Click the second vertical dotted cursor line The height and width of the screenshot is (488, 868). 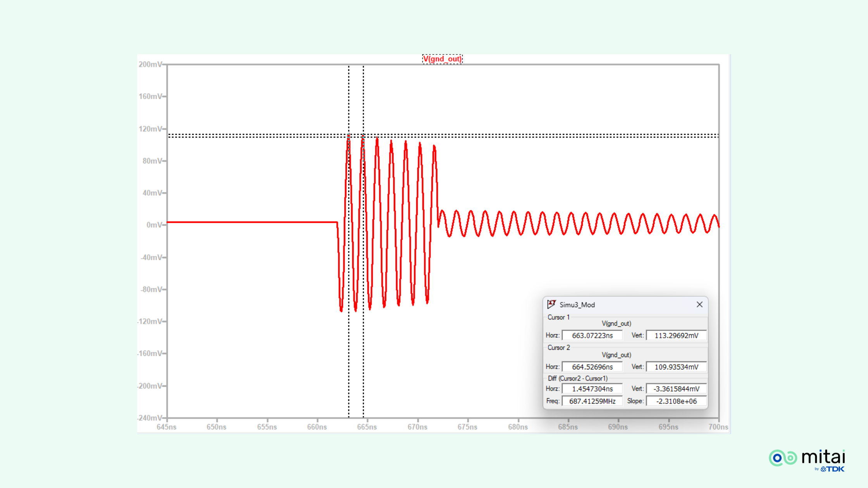click(x=363, y=97)
